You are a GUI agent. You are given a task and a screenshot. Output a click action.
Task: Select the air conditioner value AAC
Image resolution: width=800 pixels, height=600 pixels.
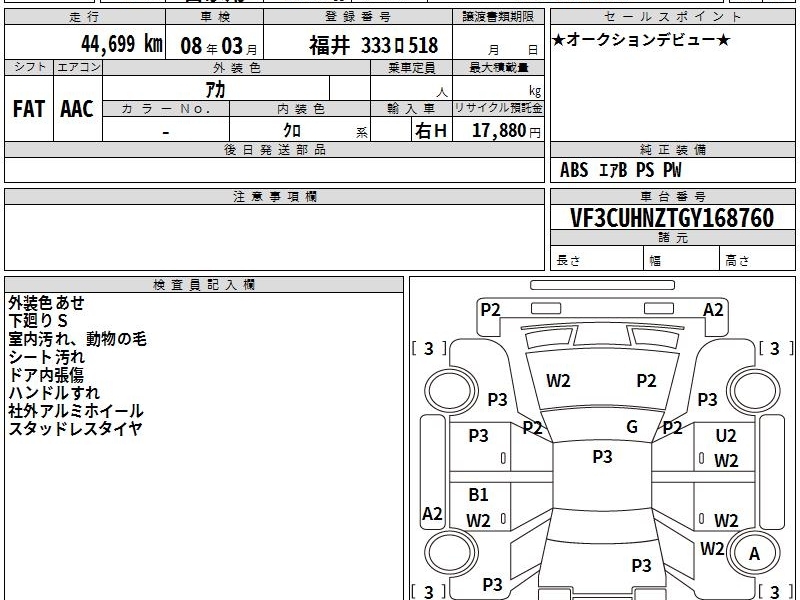coord(77,109)
